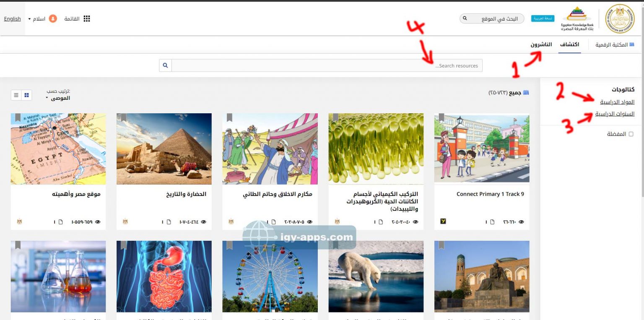
Task: Open the الناشرون publishers tab
Action: coord(541,44)
